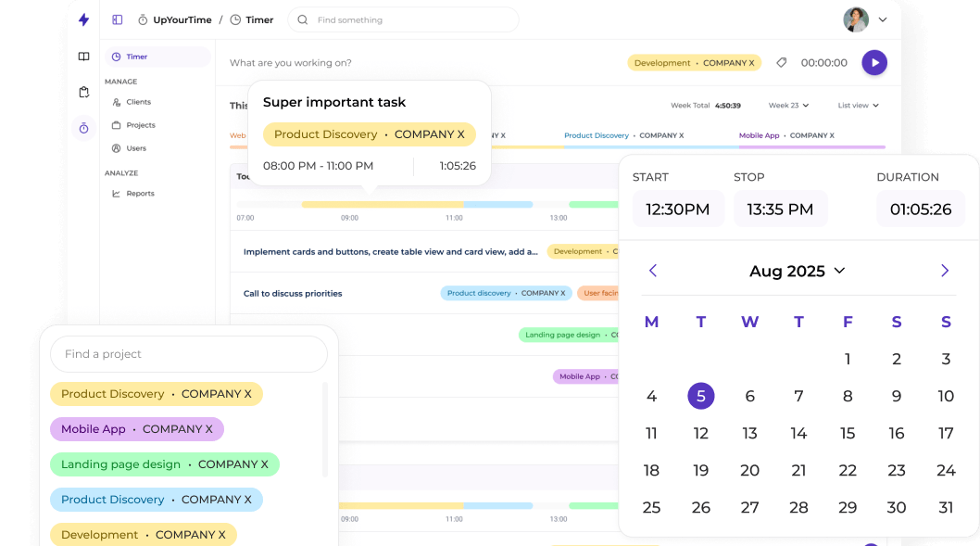The image size is (980, 546).
Task: Click the Timer breadcrumb
Action: tap(252, 20)
